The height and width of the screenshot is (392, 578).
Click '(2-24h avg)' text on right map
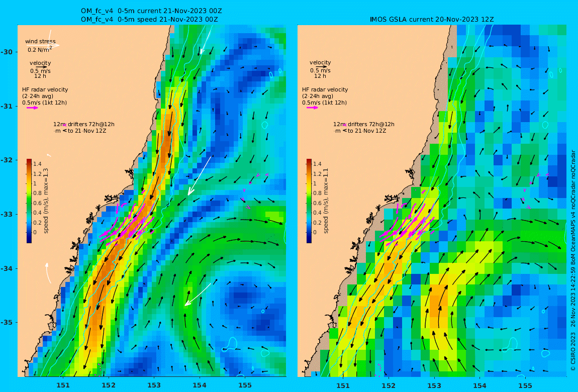pyautogui.click(x=317, y=96)
